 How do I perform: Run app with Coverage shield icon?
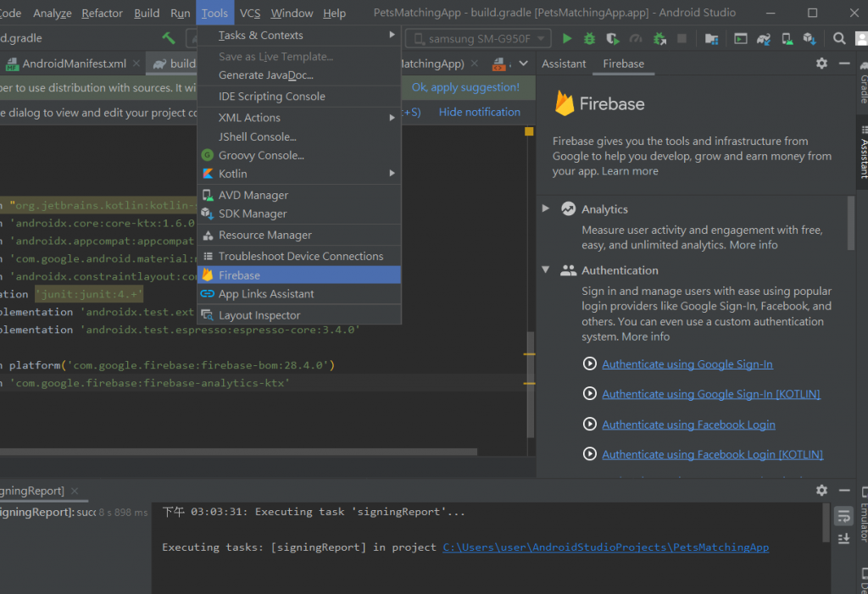tap(612, 39)
